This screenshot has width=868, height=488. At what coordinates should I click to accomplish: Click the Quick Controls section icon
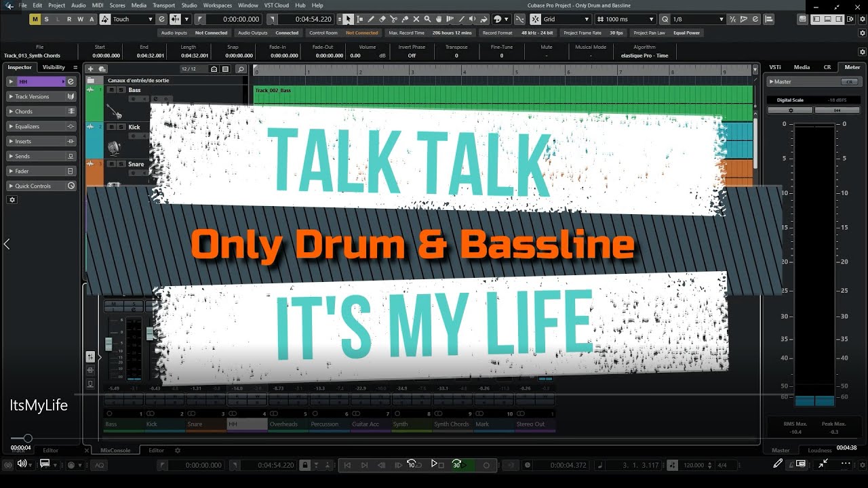coord(71,186)
